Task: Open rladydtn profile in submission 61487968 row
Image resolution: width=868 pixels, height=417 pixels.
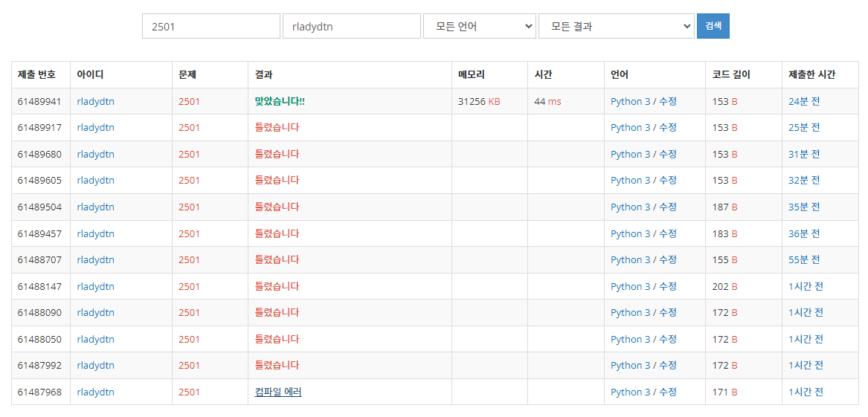Action: pyautogui.click(x=96, y=392)
